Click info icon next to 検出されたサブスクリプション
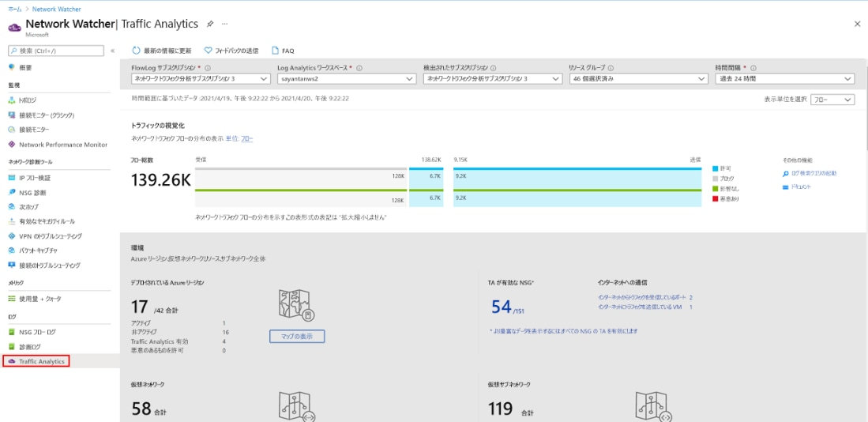 [493, 68]
